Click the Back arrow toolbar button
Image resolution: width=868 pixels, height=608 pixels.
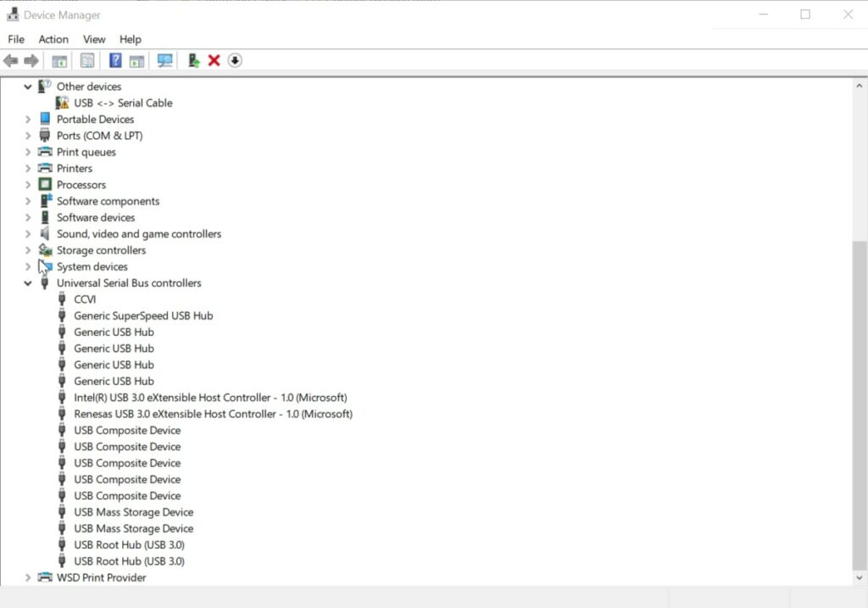10,60
